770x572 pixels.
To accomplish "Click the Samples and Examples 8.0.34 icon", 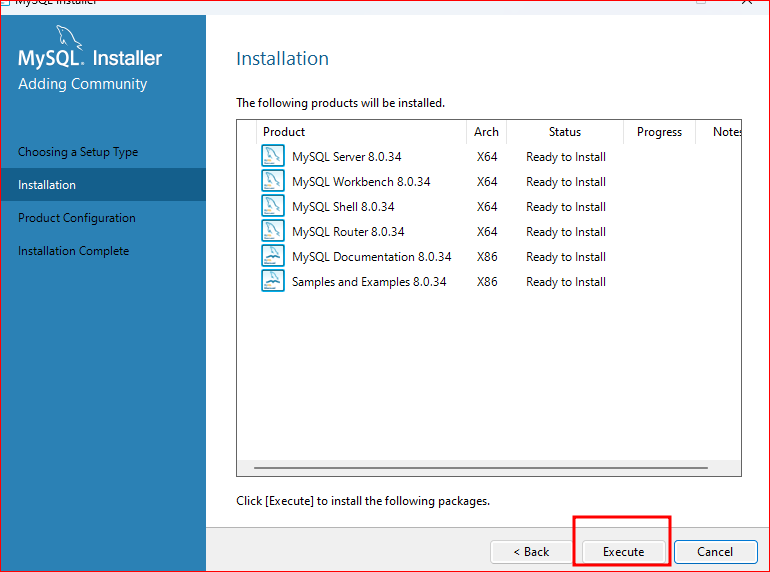I will tap(273, 281).
